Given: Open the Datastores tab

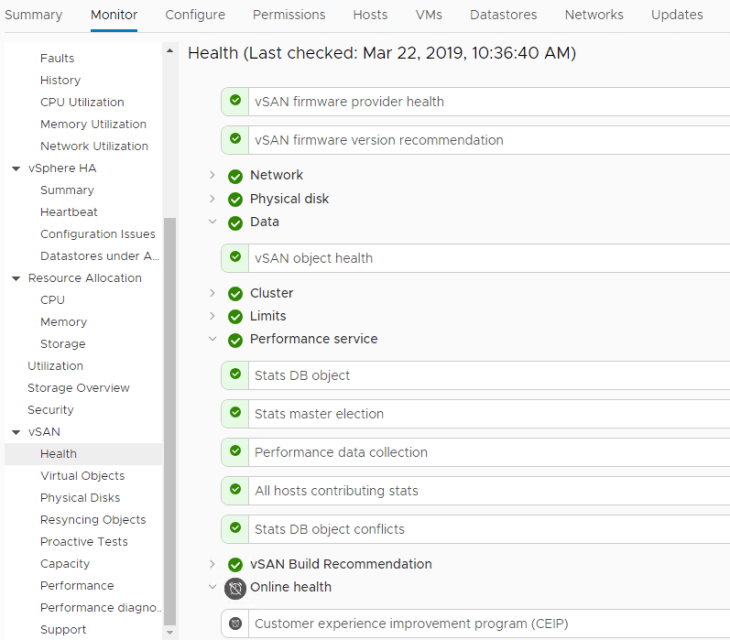Looking at the screenshot, I should 503,15.
